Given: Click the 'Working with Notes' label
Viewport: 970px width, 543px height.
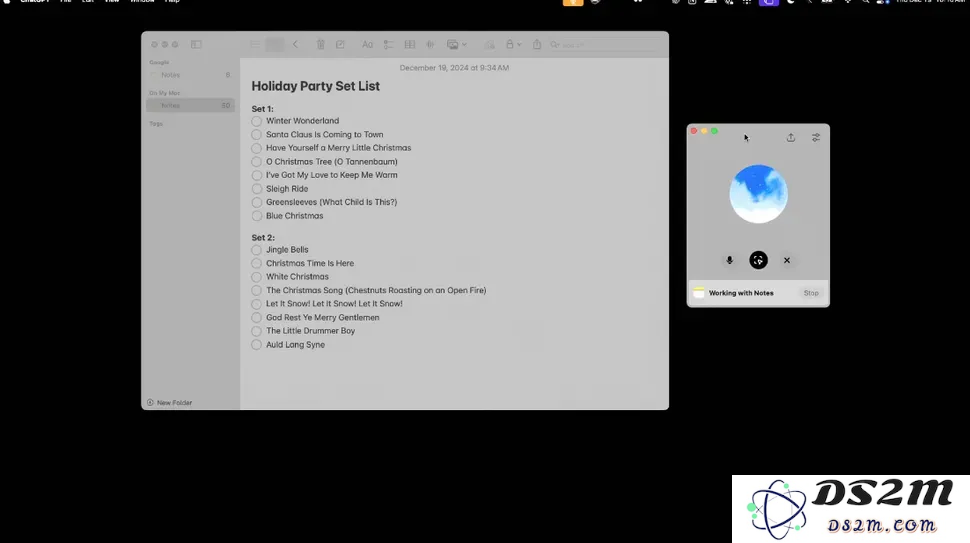Looking at the screenshot, I should [x=741, y=293].
